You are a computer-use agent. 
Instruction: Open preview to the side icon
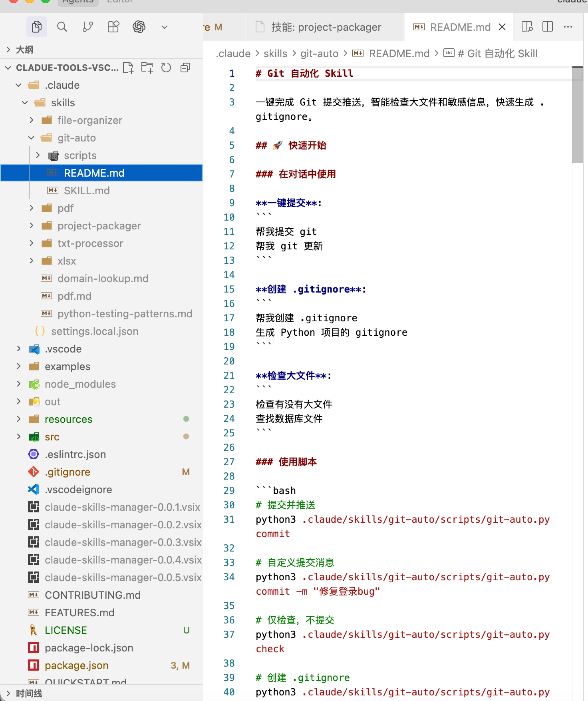pos(527,27)
